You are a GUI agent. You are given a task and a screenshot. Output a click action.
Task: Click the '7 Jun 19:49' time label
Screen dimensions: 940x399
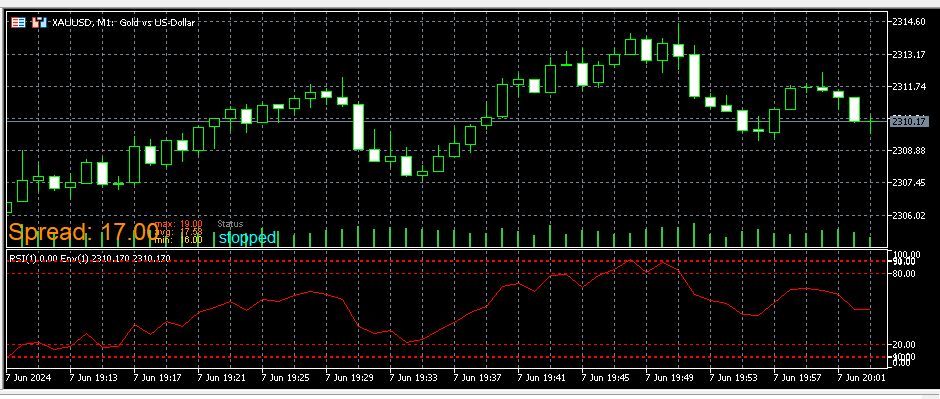click(670, 378)
